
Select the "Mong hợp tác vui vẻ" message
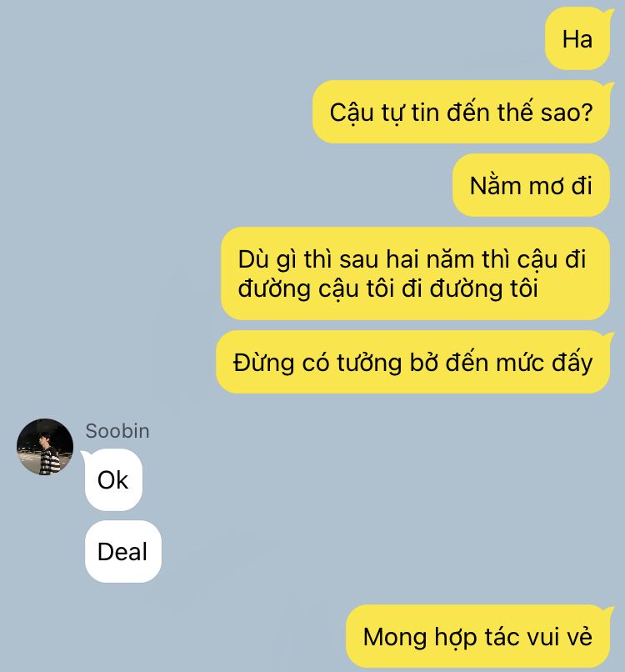point(477,636)
